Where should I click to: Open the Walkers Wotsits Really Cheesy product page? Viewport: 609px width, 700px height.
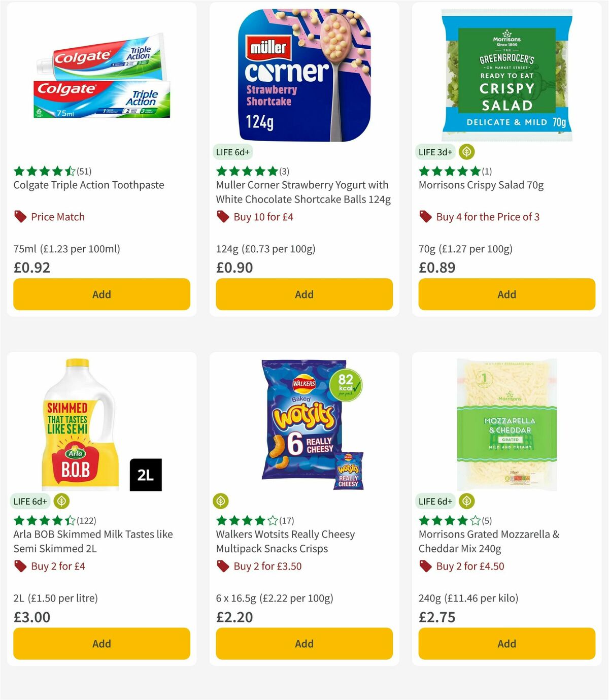click(285, 541)
